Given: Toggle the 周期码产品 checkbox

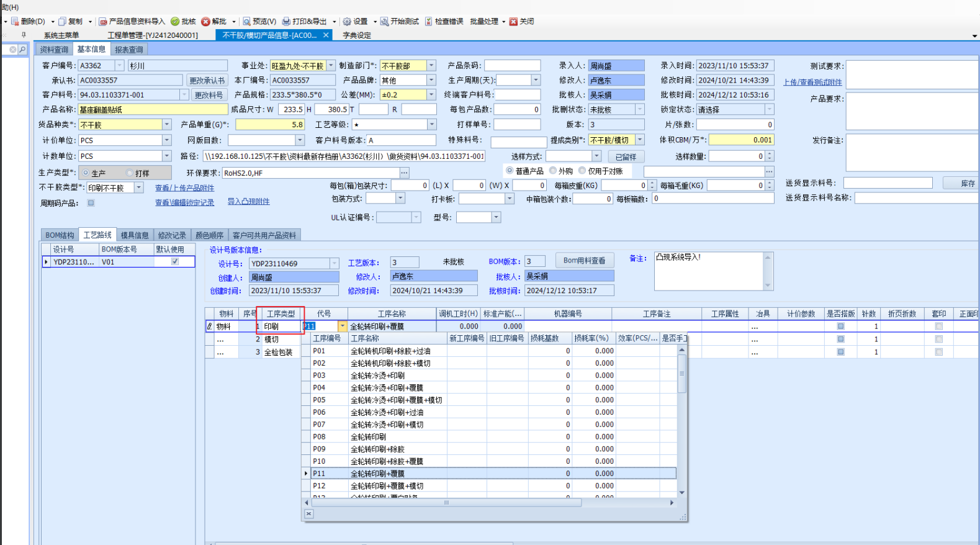Looking at the screenshot, I should [91, 202].
